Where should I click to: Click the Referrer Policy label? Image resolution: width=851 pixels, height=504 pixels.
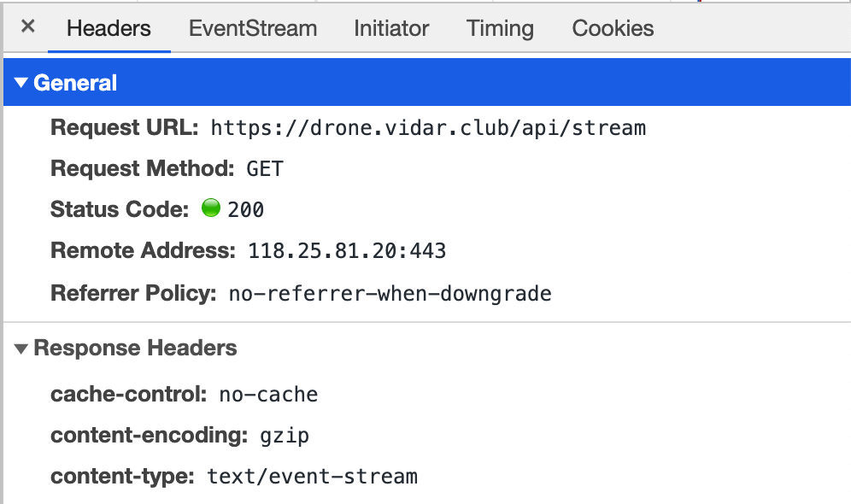pyautogui.click(x=133, y=294)
